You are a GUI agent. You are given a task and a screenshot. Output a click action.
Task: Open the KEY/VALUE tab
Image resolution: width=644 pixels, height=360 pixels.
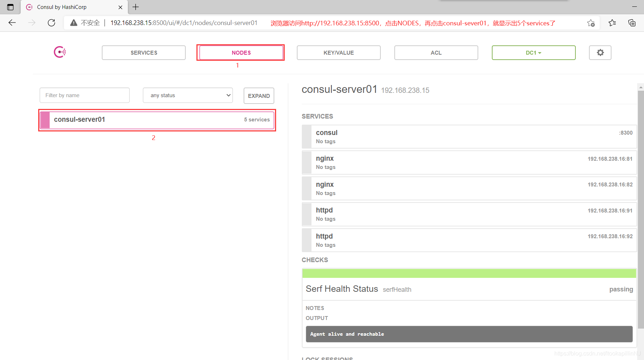pyautogui.click(x=339, y=52)
